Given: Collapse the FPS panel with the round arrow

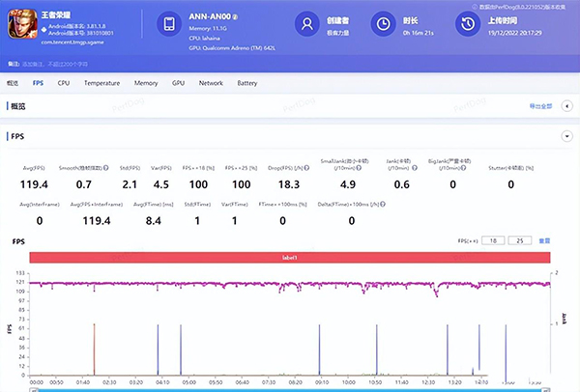Looking at the screenshot, I should (x=566, y=137).
